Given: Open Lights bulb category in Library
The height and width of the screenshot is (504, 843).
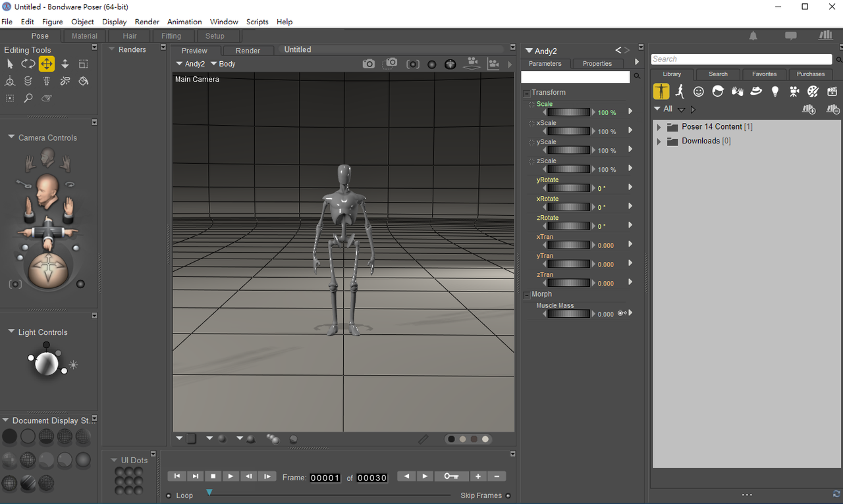Looking at the screenshot, I should [775, 91].
